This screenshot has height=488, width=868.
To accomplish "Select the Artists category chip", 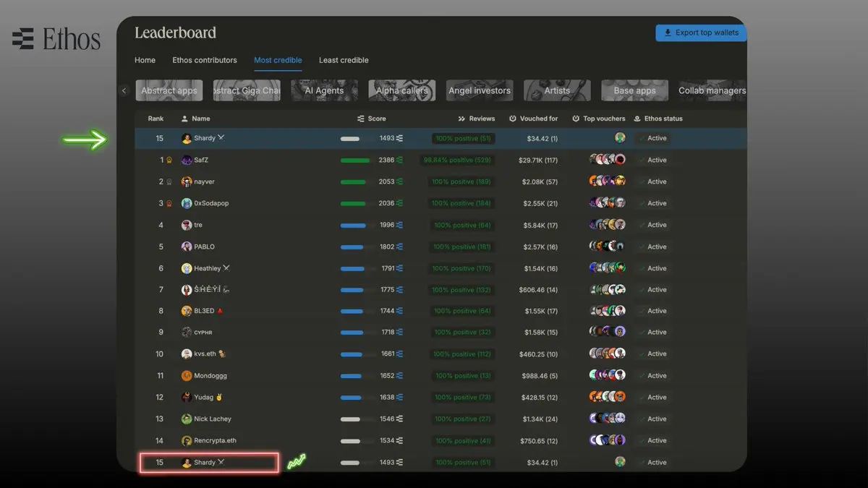I will coord(557,90).
